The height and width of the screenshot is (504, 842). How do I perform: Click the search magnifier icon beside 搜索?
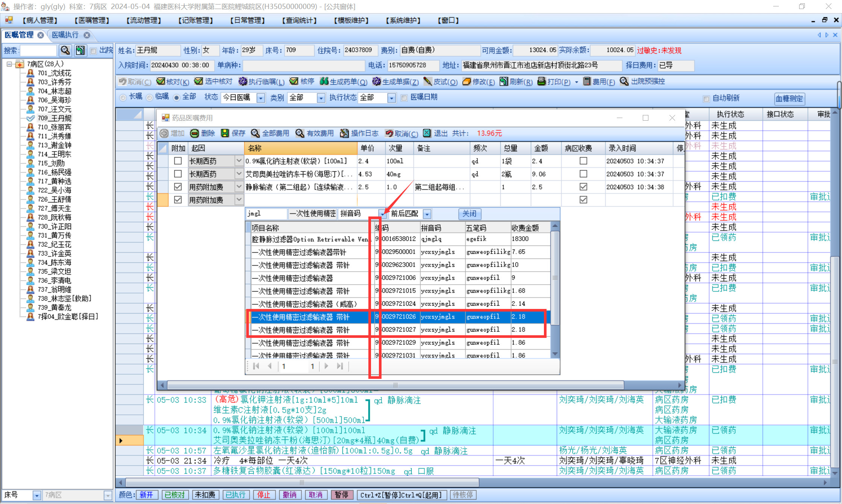(x=65, y=50)
